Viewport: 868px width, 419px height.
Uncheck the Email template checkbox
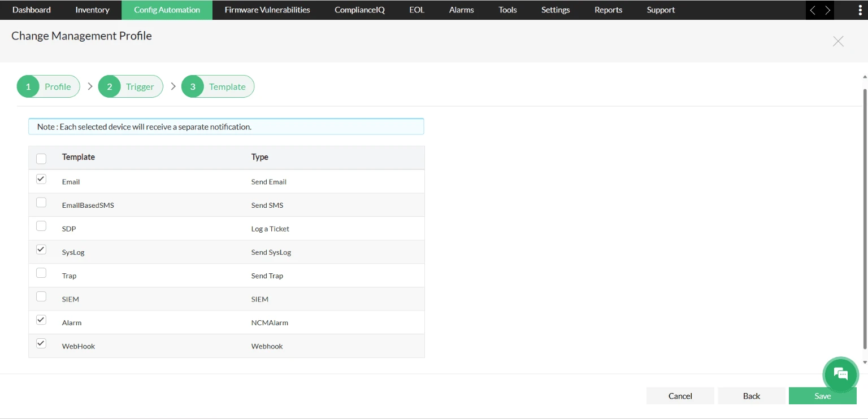[x=41, y=179]
